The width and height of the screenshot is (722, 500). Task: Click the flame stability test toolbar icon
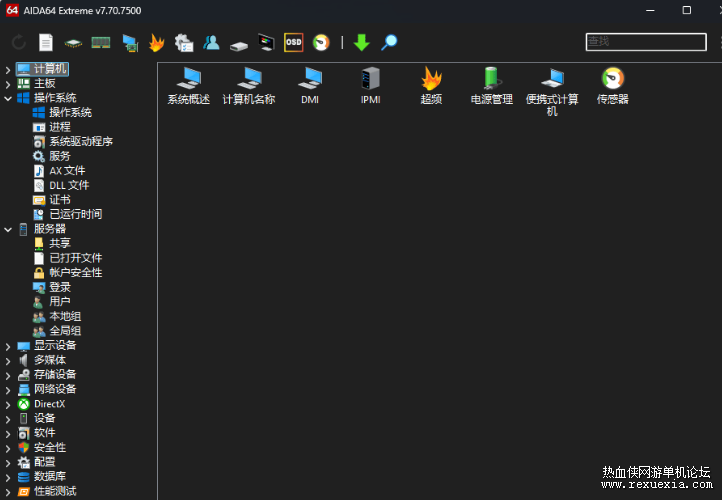(157, 42)
